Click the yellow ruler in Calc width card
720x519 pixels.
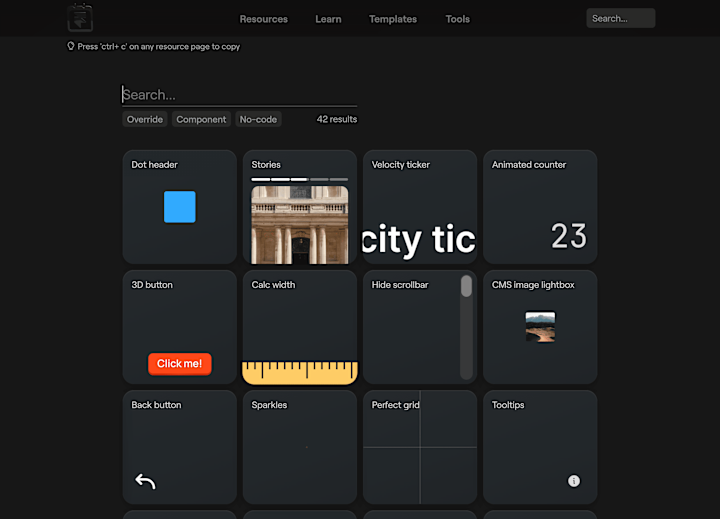pos(300,372)
